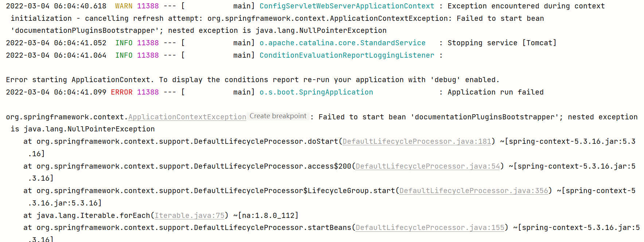This screenshot has height=242, width=644.
Task: Click the Application run failed message
Action: (495, 92)
